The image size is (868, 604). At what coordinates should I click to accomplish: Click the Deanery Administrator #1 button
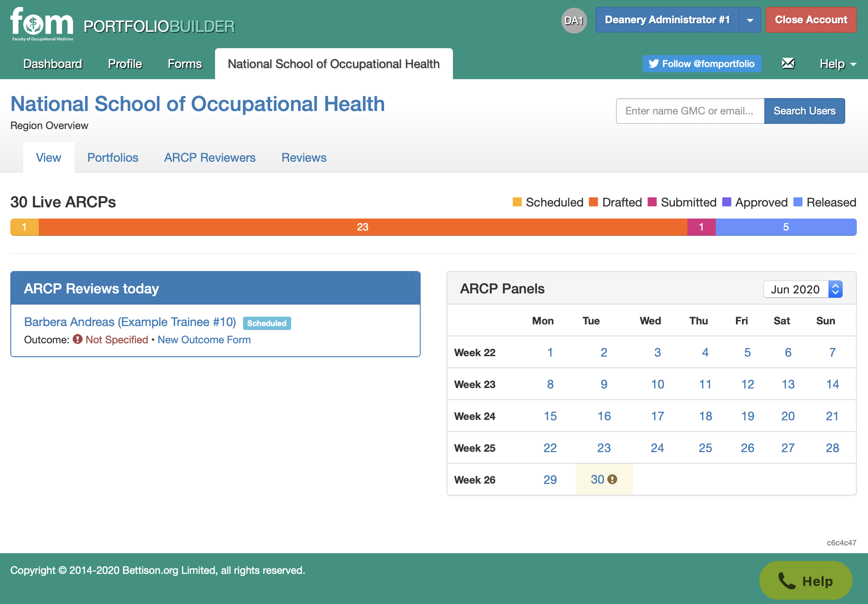tap(668, 20)
